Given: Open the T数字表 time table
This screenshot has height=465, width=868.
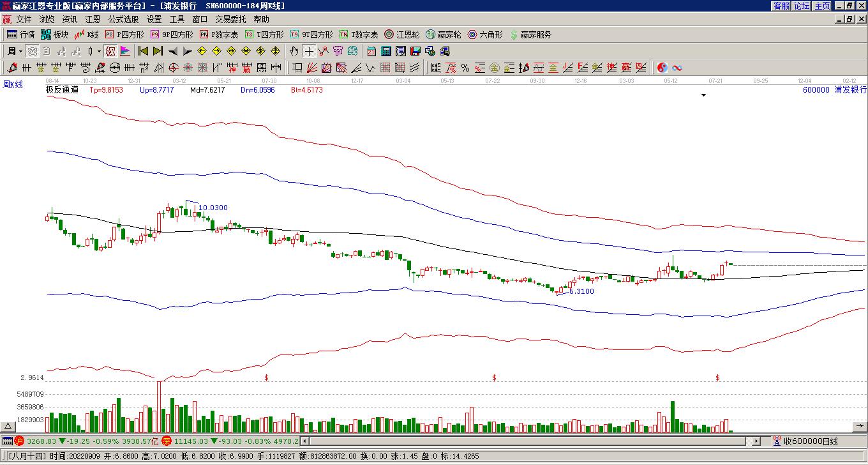Looking at the screenshot, I should point(359,34).
